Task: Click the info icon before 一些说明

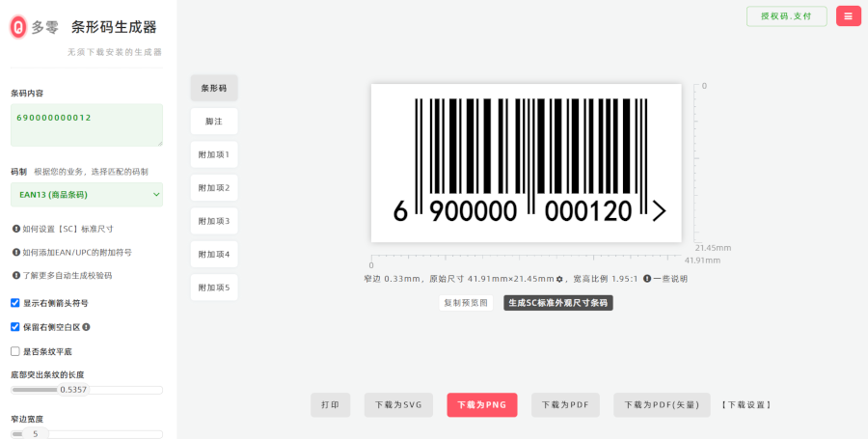Action: click(647, 279)
